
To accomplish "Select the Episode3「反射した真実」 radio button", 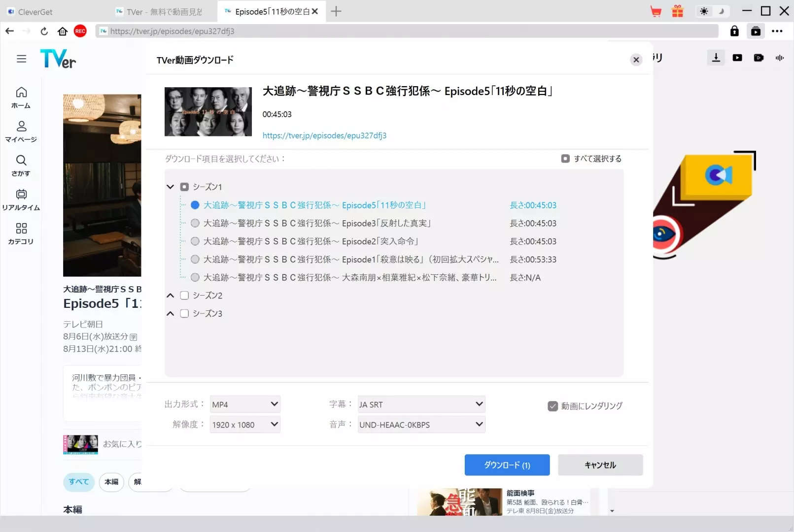I will click(x=195, y=223).
